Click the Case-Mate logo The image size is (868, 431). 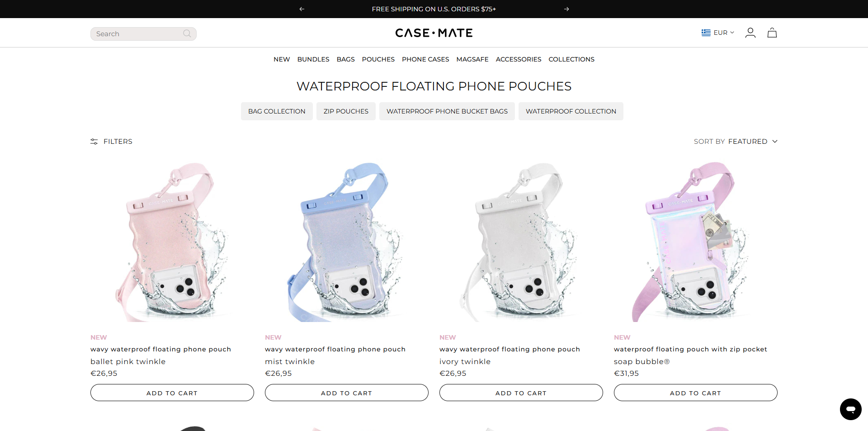[434, 33]
